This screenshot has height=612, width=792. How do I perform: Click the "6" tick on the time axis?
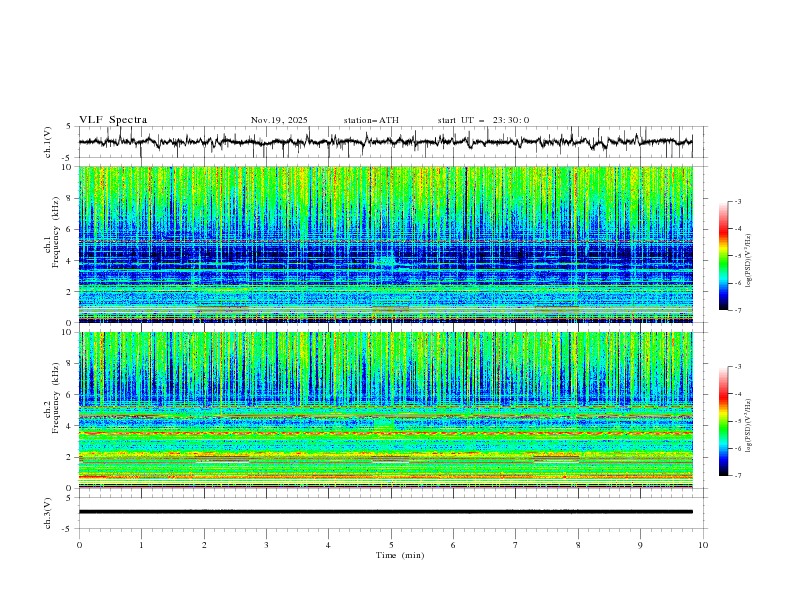(453, 545)
